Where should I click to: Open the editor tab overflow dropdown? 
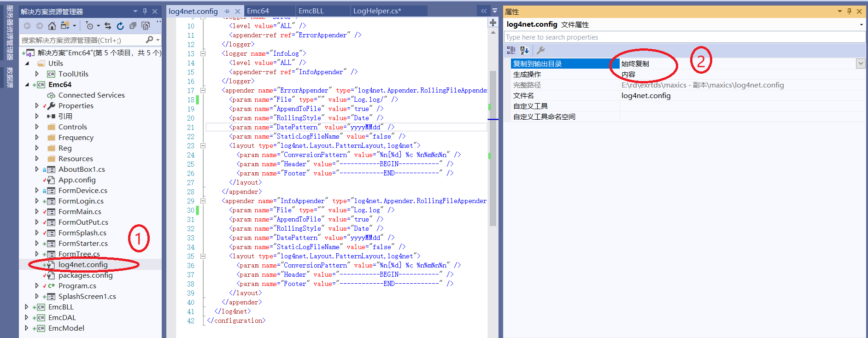pos(495,11)
